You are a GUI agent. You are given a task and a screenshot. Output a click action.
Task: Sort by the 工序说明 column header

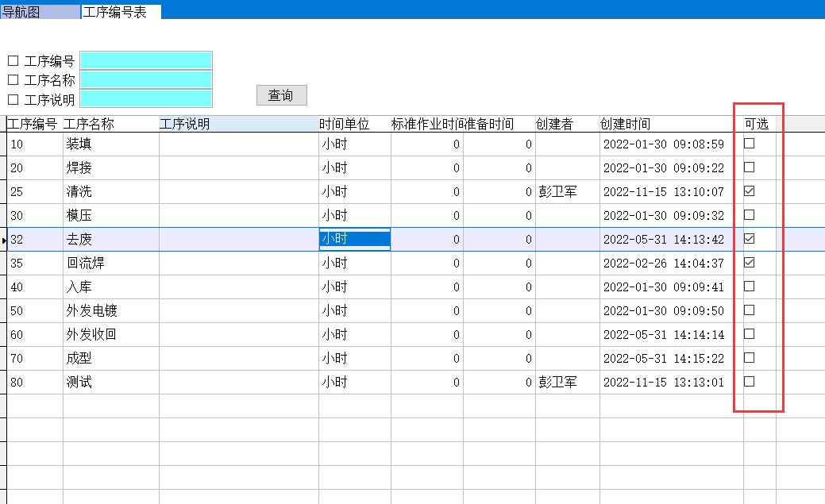(238, 124)
